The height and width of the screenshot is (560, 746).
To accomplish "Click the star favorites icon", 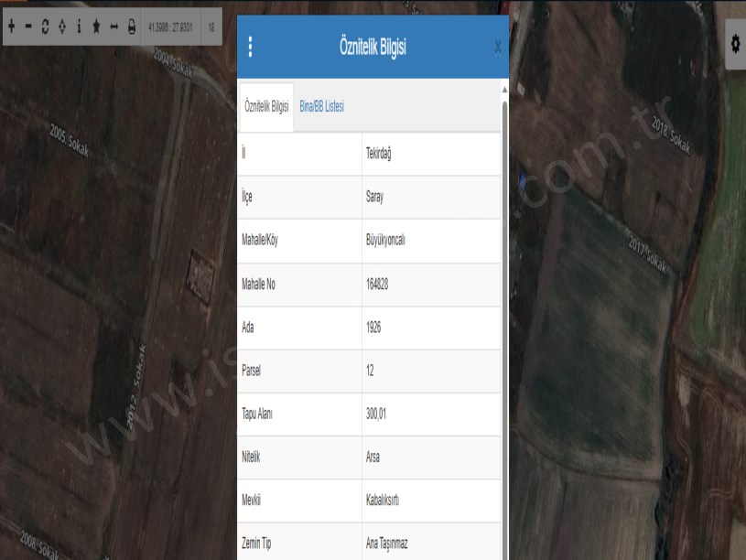I will tap(96, 27).
